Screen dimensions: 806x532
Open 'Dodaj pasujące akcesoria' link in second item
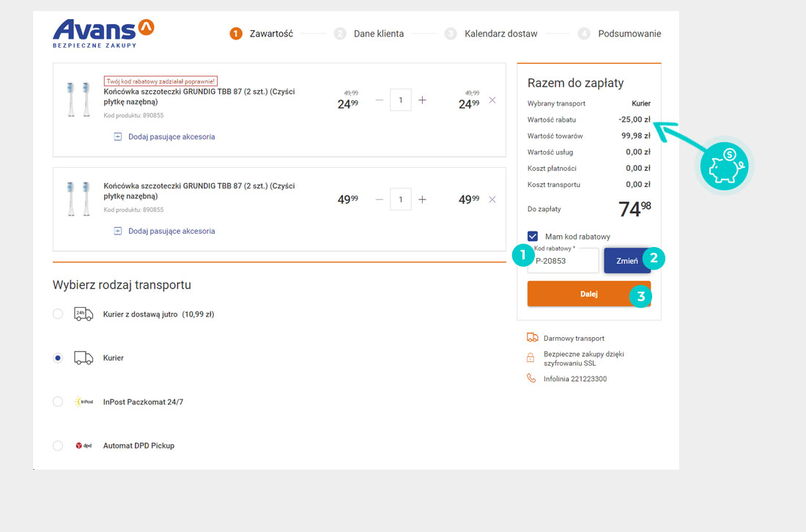(171, 232)
